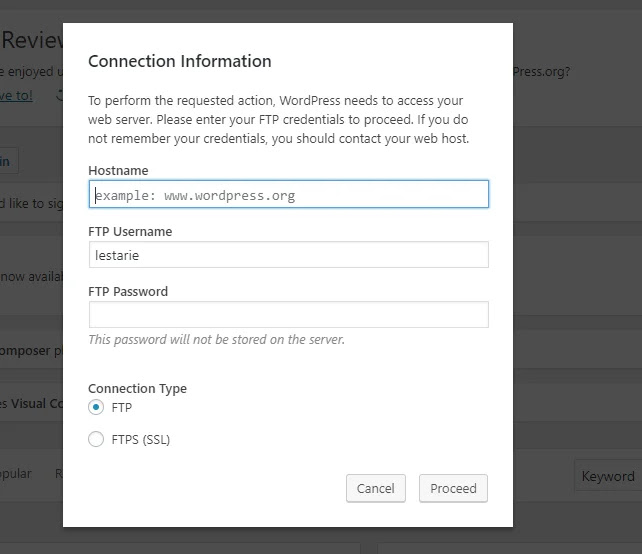Click the FTP credentials instruction paragraph

click(x=278, y=119)
